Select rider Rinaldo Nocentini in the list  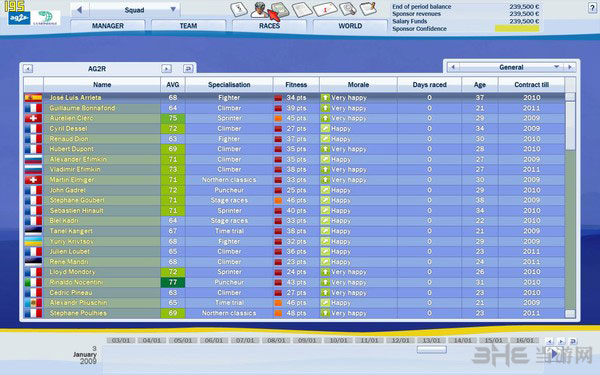(294, 282)
